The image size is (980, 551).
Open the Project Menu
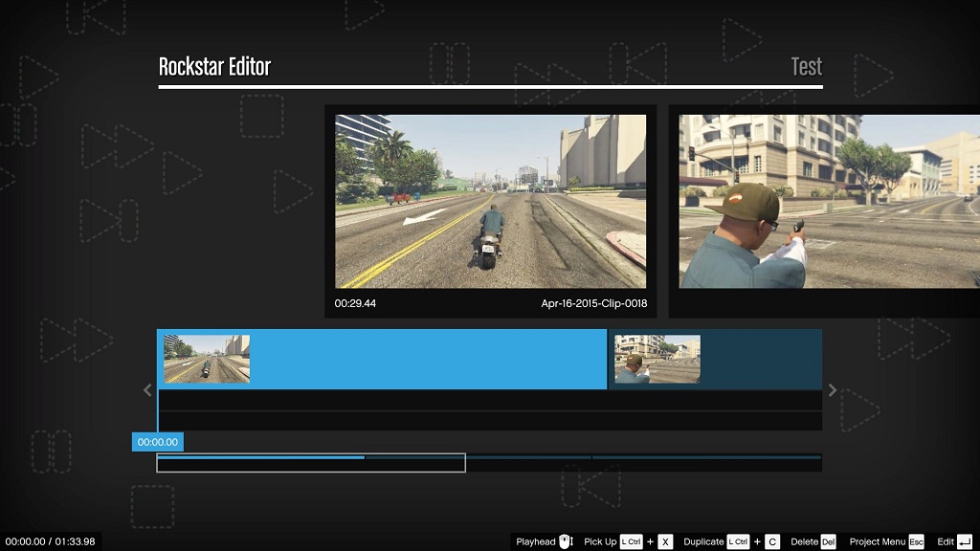[x=877, y=540]
